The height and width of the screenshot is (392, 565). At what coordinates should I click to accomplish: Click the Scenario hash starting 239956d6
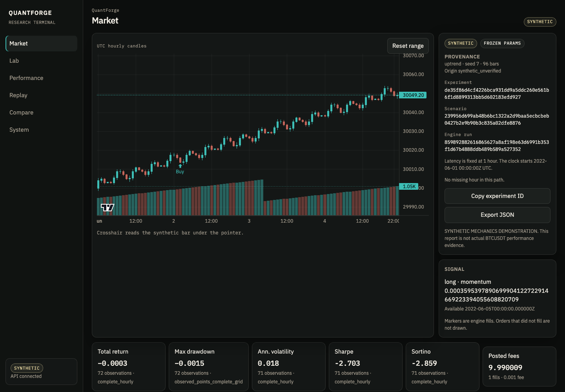tap(497, 120)
